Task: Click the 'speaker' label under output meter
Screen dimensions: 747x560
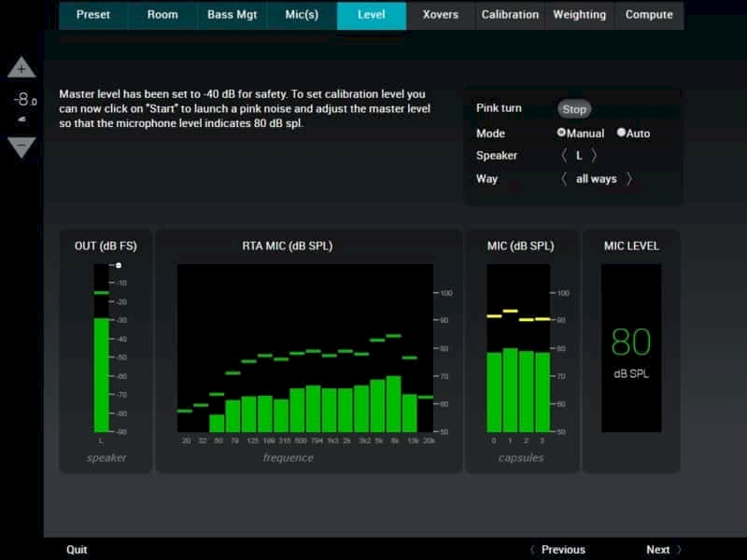Action: 106,457
